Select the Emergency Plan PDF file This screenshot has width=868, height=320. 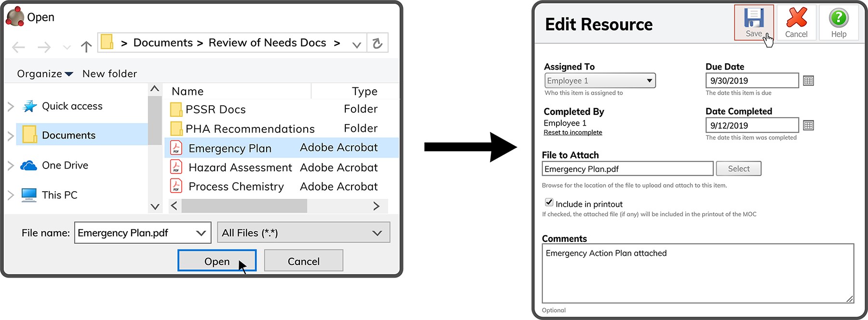tap(230, 148)
